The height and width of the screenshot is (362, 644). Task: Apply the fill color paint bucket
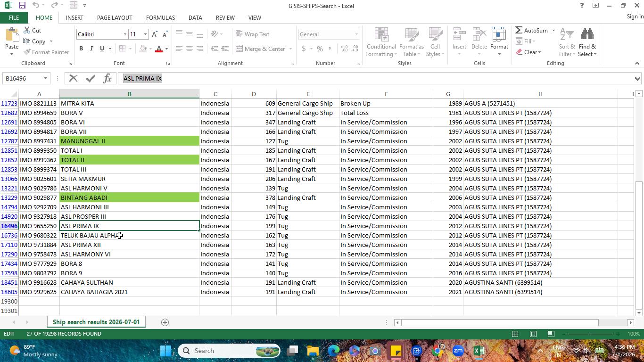pyautogui.click(x=143, y=49)
